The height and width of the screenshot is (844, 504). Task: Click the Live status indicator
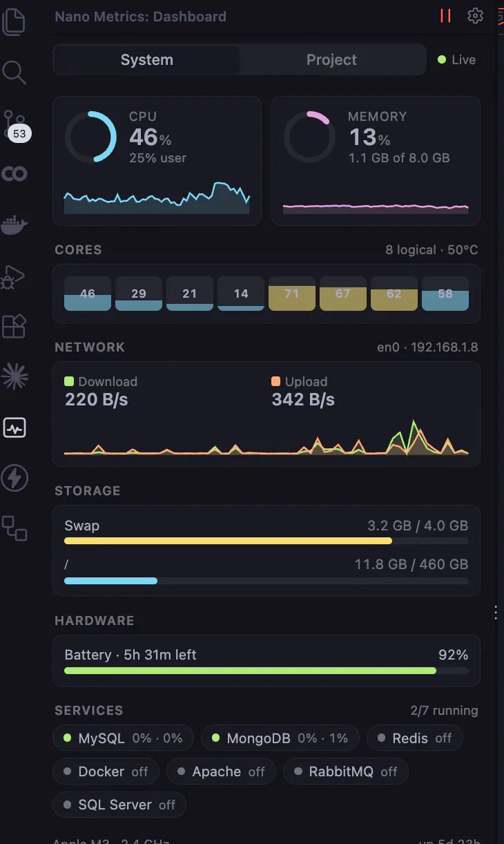pyautogui.click(x=457, y=60)
